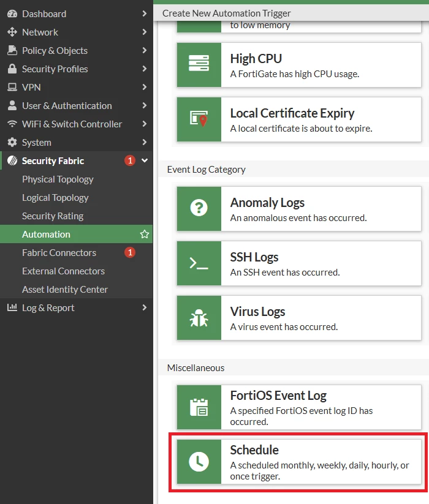Click the High CPU server icon
Viewport: 429px width, 504px height.
coord(199,63)
